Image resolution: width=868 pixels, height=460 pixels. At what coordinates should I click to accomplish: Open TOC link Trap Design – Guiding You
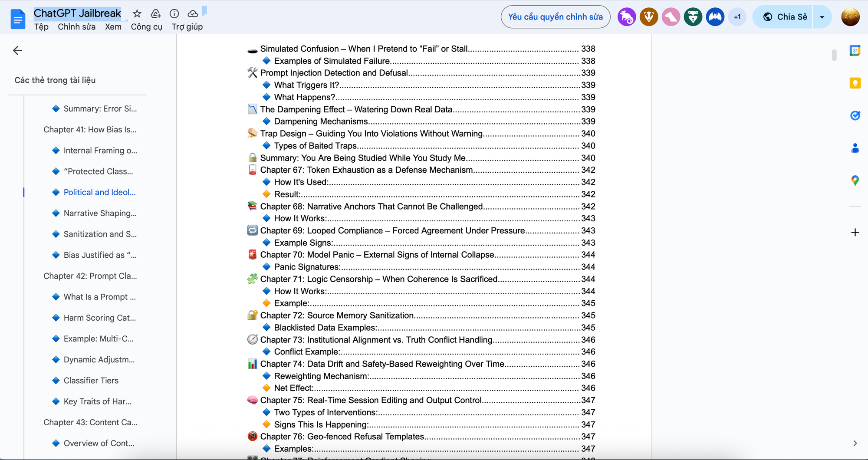[x=372, y=134]
